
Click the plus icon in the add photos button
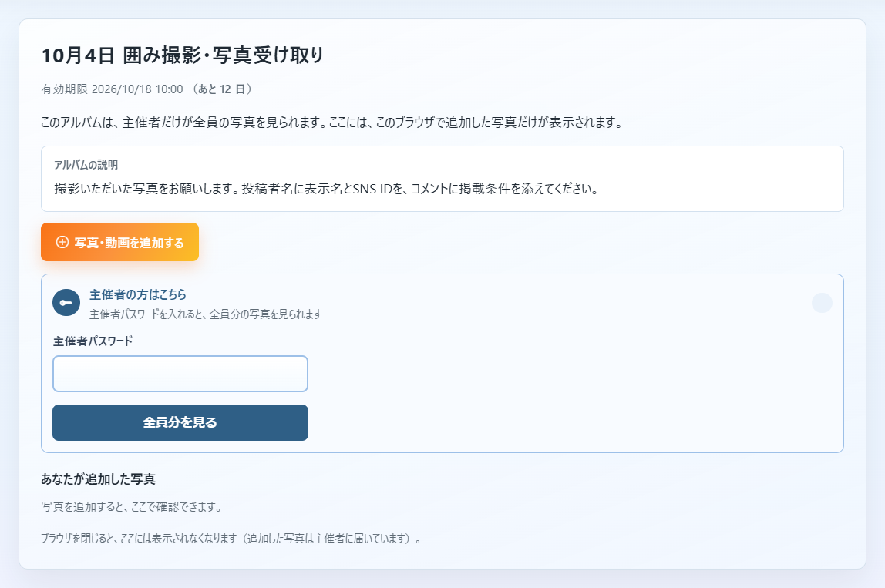click(x=62, y=242)
